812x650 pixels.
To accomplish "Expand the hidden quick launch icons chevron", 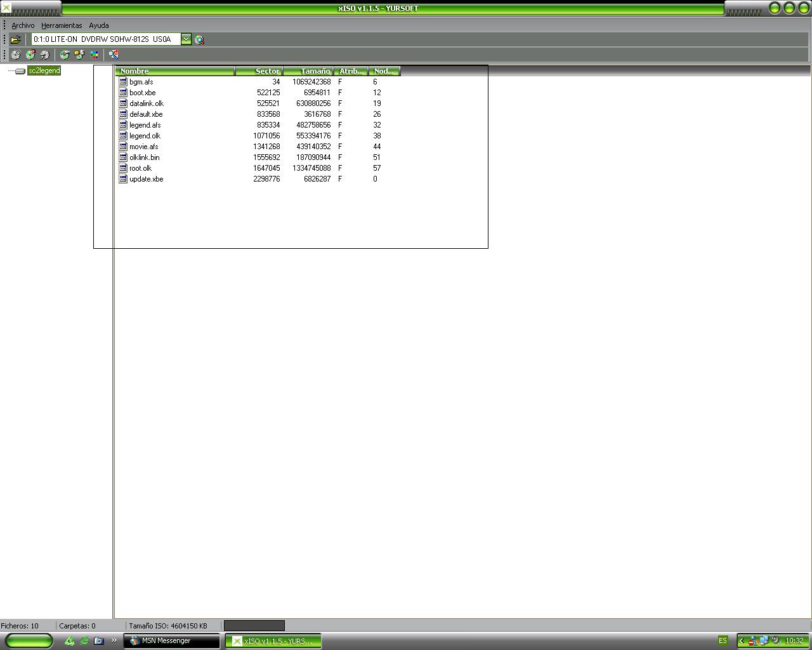I will tap(114, 640).
